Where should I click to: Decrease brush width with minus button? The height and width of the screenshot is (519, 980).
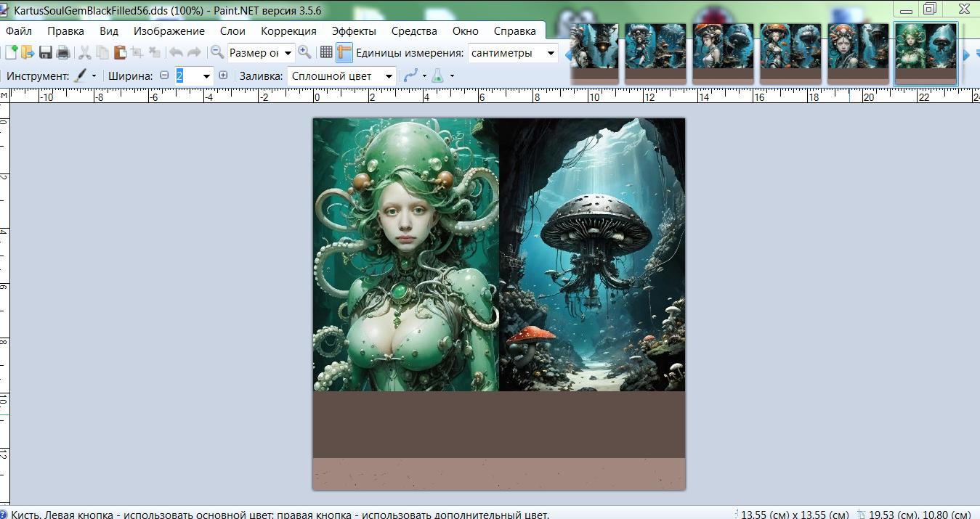click(x=164, y=75)
